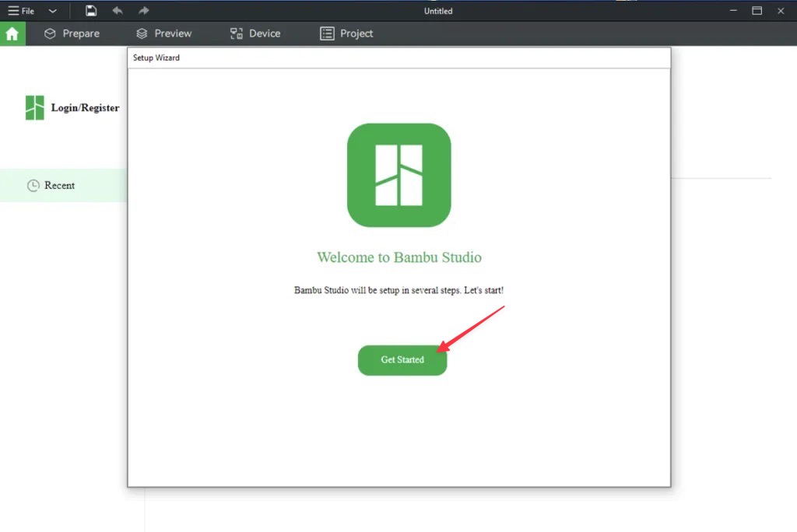Switch to the Preview tab
Viewport: 797px width, 532px height.
click(163, 33)
